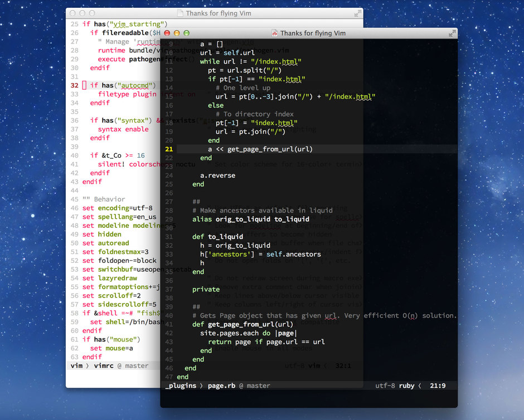Screen dimensions: 524x420
Task: Click the cursor block on line 32 in vimrc
Action: (x=84, y=85)
